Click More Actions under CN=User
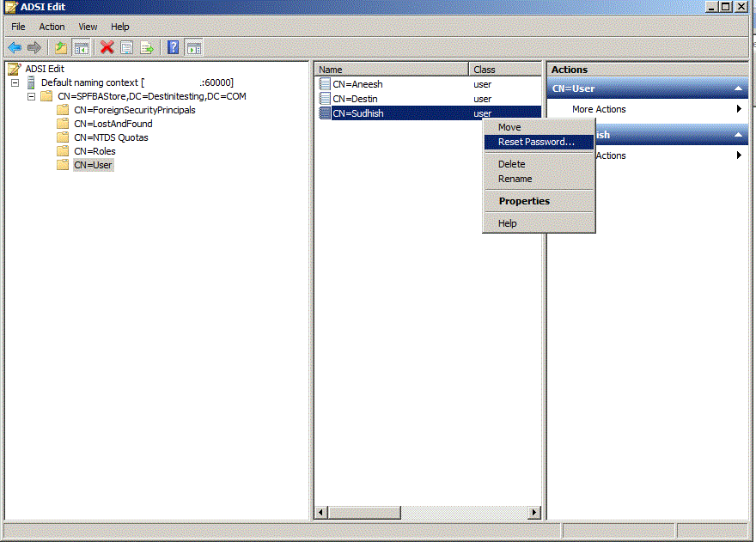Image resolution: width=756 pixels, height=548 pixels. point(599,109)
